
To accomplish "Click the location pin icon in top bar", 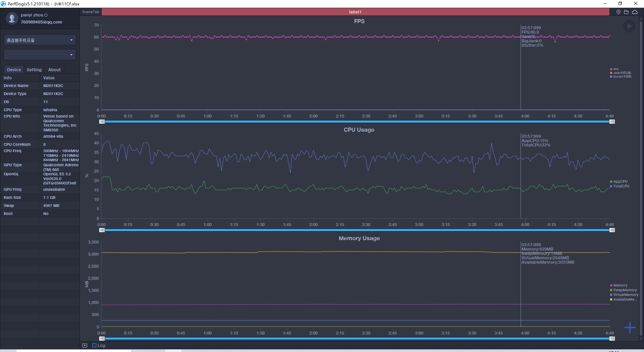I will click(x=619, y=12).
